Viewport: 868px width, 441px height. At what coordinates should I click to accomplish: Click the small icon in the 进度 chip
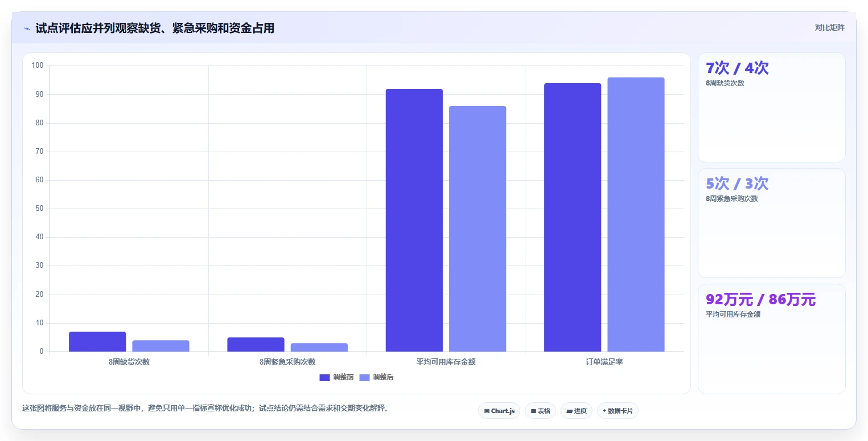570,411
